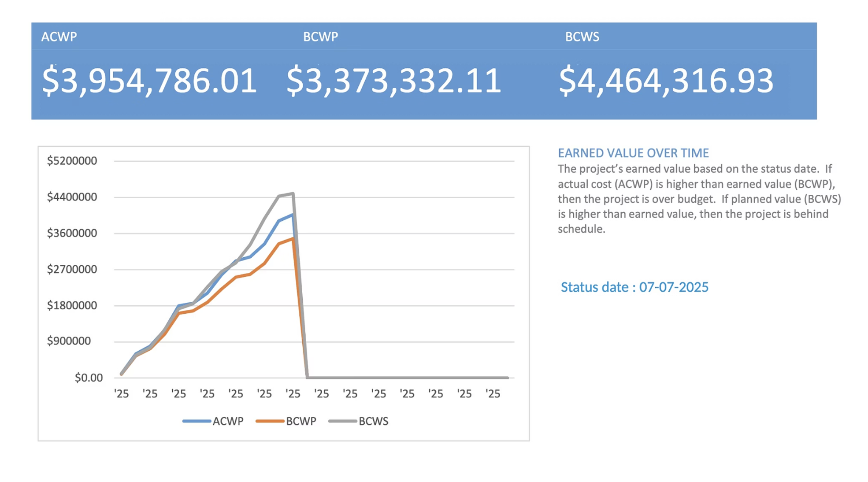Viewport: 868px width, 482px height.
Task: Click the earned value description paragraph
Action: (x=699, y=199)
